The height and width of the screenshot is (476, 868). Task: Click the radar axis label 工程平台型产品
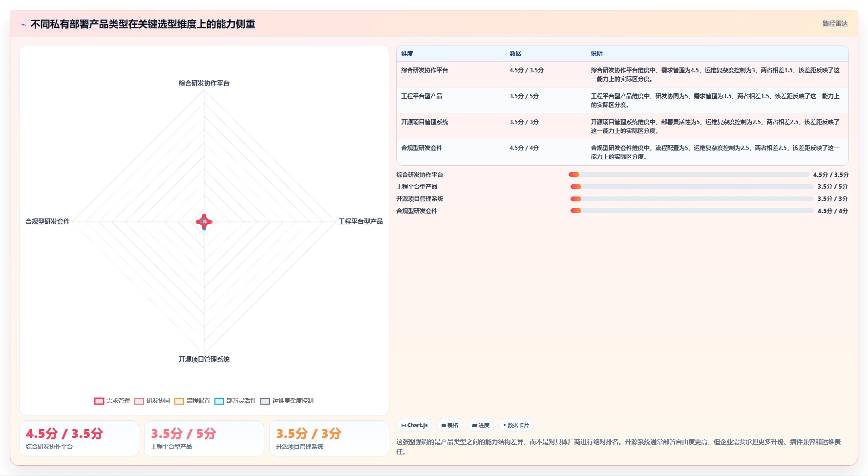click(x=361, y=221)
